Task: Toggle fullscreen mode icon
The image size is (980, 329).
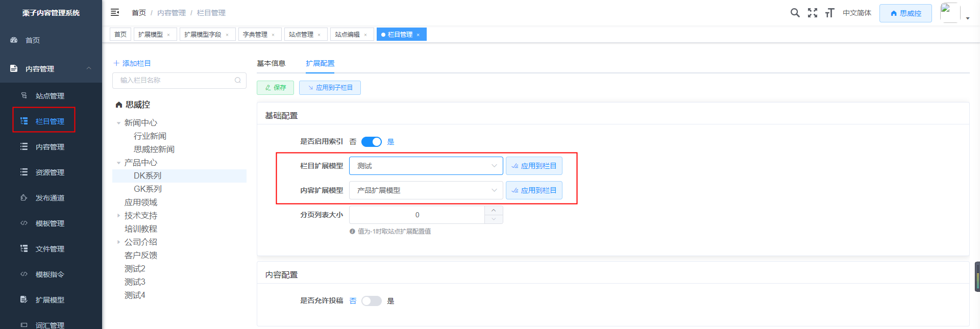Action: 812,13
